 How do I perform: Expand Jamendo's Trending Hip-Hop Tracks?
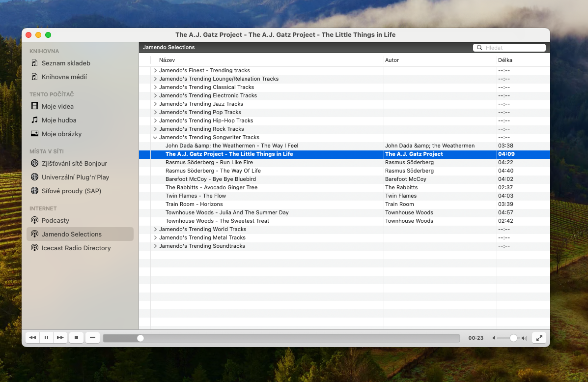(x=155, y=120)
